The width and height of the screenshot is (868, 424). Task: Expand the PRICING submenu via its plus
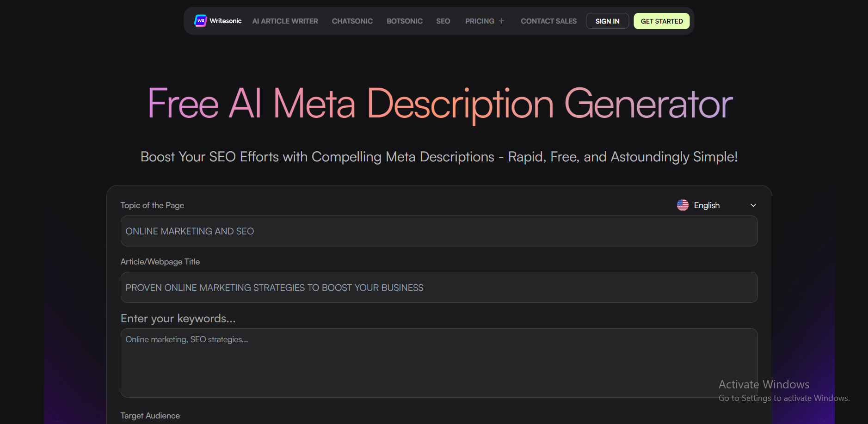[502, 21]
